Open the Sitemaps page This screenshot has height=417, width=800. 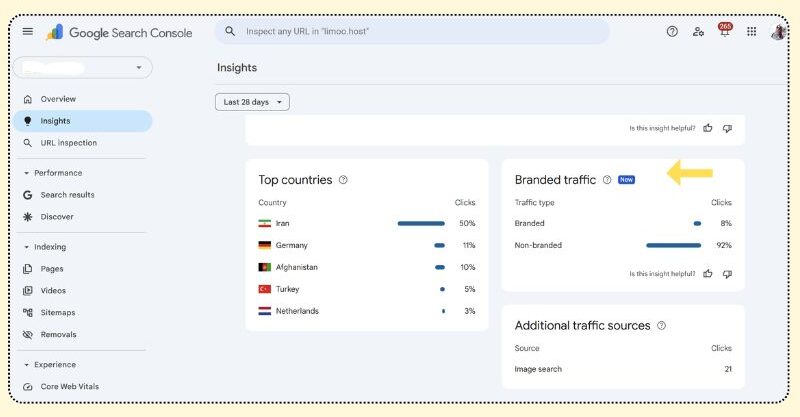pyautogui.click(x=83, y=312)
